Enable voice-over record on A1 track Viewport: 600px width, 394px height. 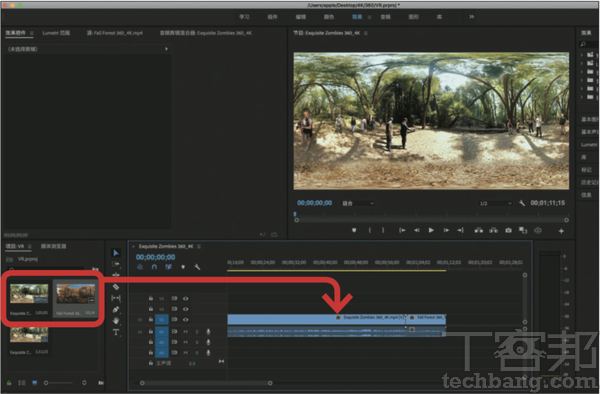[208, 332]
